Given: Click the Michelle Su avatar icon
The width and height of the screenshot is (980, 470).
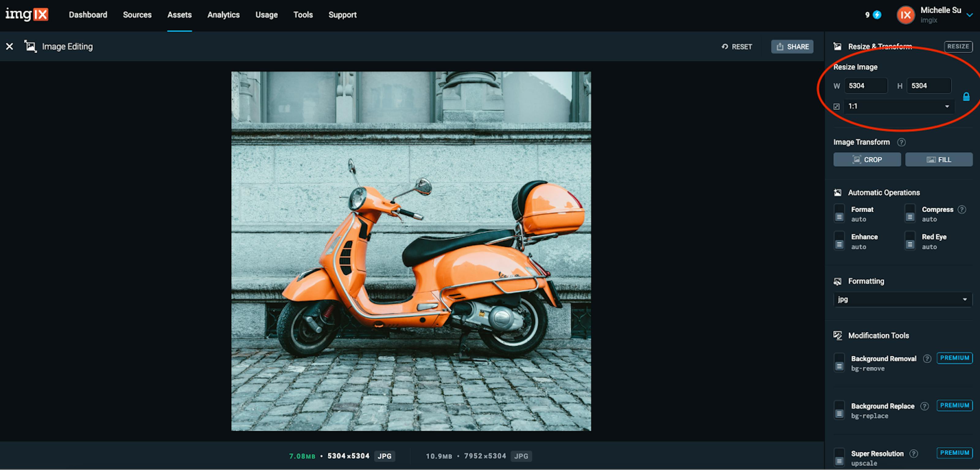Looking at the screenshot, I should coord(906,15).
